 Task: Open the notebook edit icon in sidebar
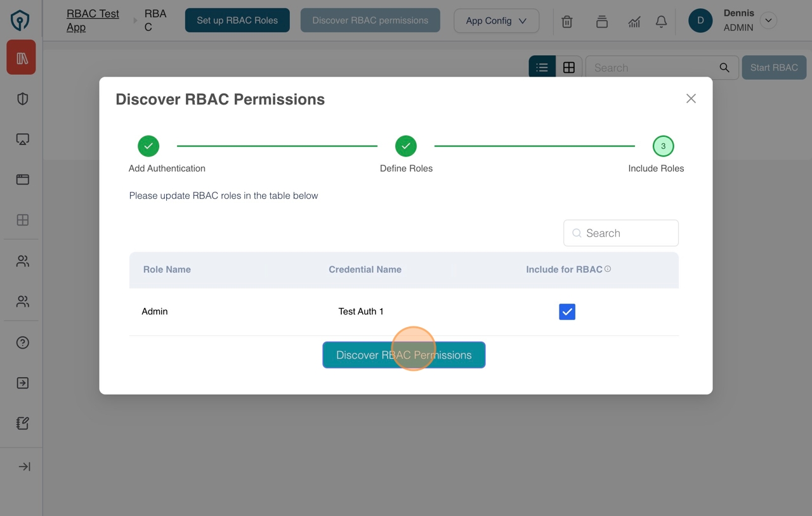(x=21, y=423)
